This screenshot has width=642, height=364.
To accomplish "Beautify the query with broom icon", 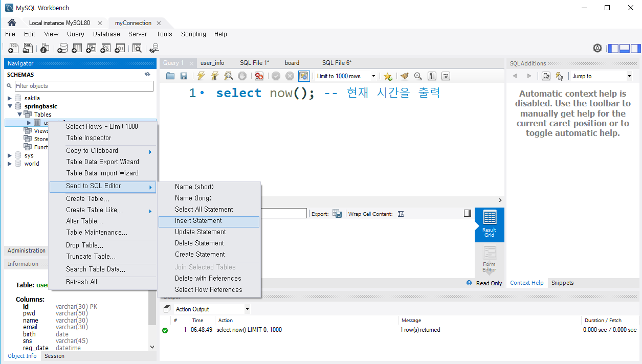I will pyautogui.click(x=404, y=76).
